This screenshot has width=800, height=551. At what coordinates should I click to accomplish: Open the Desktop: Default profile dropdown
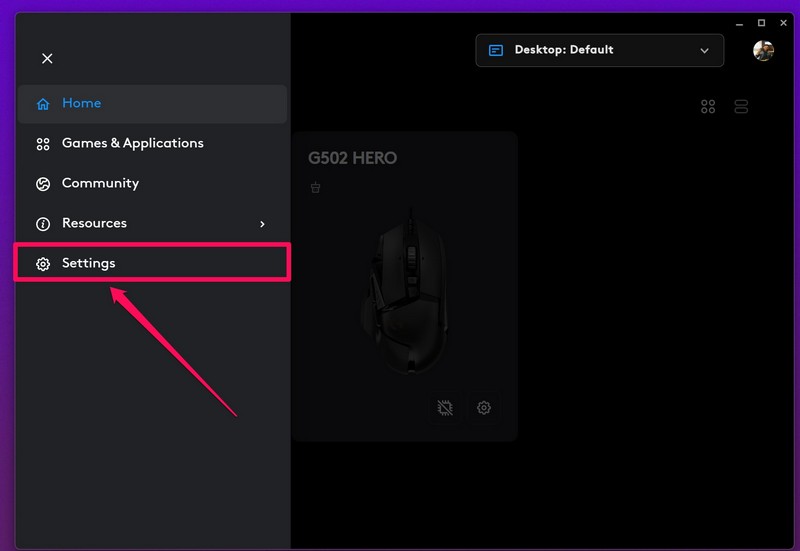click(x=598, y=50)
